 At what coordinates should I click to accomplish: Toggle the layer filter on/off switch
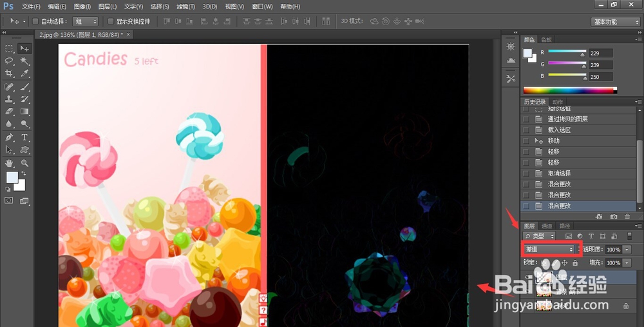[x=630, y=236]
